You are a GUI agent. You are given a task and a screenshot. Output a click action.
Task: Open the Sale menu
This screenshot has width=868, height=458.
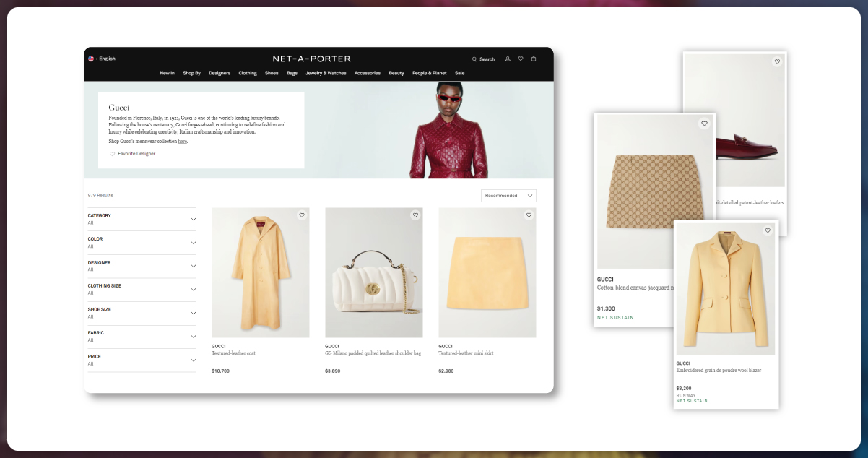coord(460,73)
